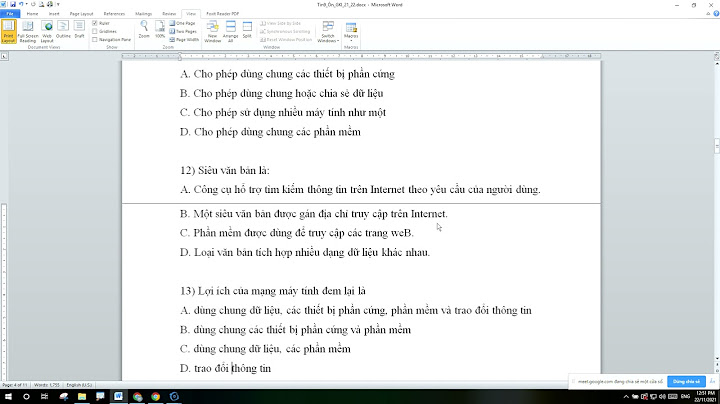Select Page Width zoom
Image resolution: width=720 pixels, height=404 pixels.
[184, 39]
